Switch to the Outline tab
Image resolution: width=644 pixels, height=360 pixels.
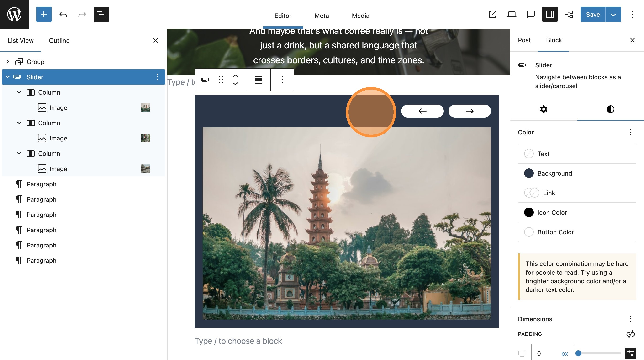(59, 40)
